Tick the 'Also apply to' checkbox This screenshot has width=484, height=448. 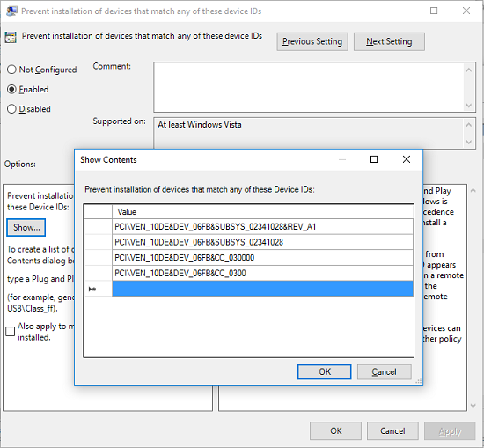[x=11, y=331]
